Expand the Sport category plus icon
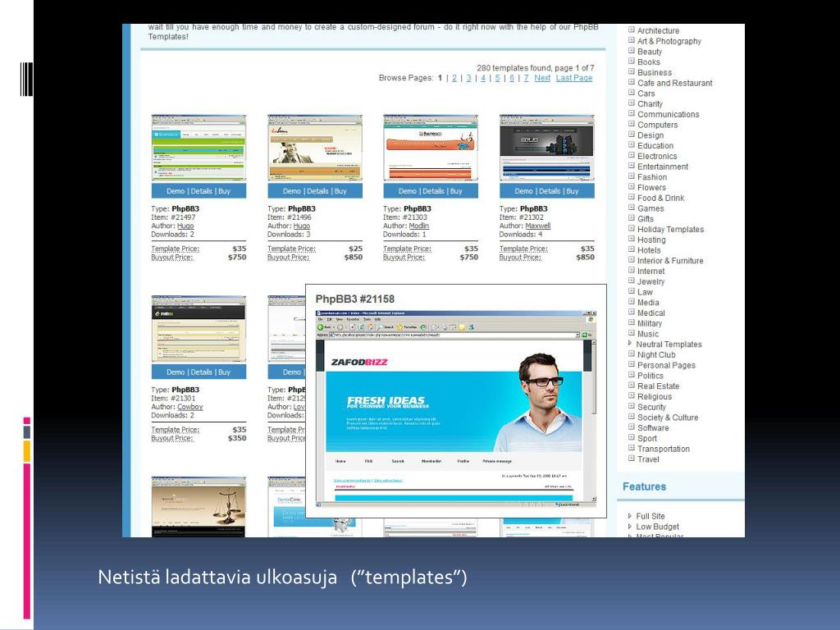The image size is (840, 630). [631, 438]
